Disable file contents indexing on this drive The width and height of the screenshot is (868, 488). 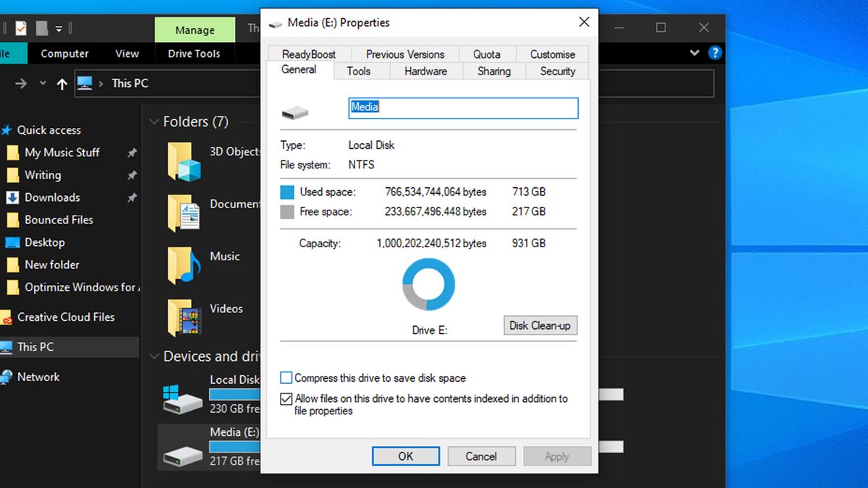tap(287, 398)
